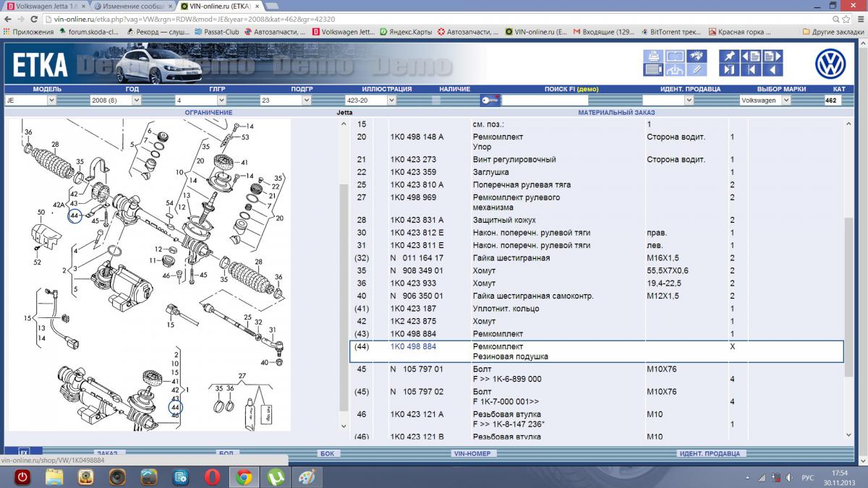Click the arrow-into-door exit icon
Viewport: 868px width, 488px height.
pos(729,70)
